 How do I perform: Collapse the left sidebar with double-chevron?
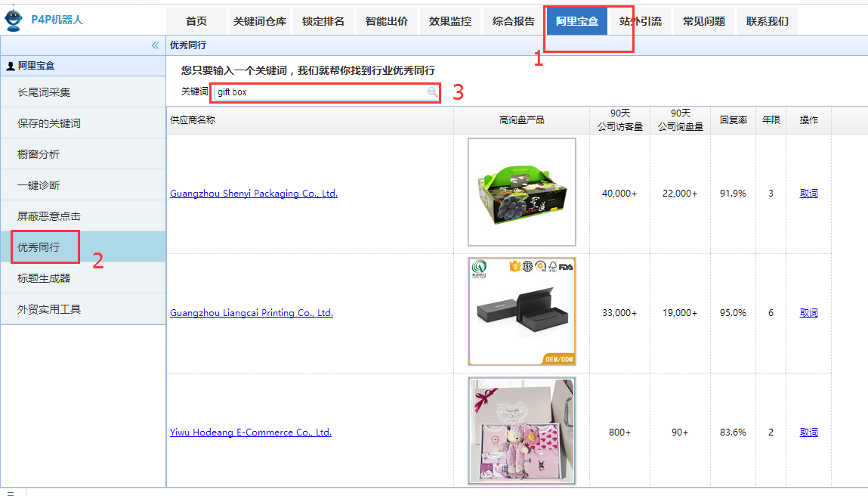click(x=155, y=45)
